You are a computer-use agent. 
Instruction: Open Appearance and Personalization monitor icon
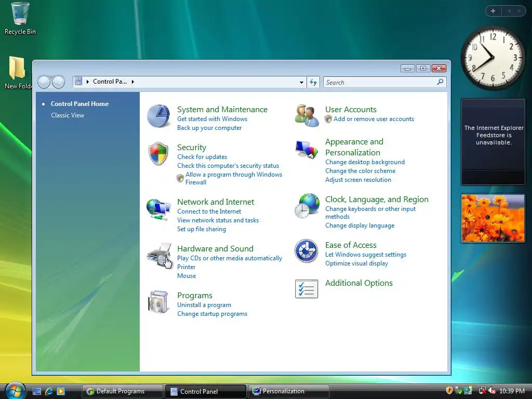307,149
